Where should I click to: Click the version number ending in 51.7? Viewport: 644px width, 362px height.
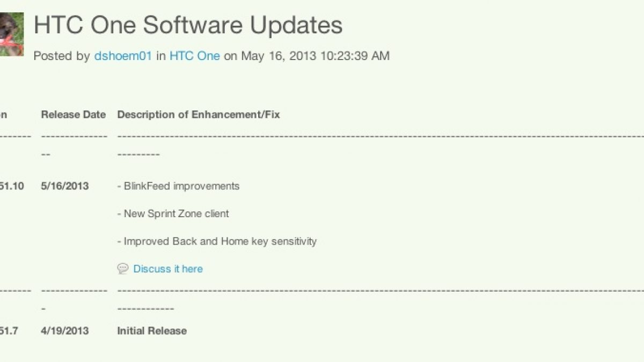[x=9, y=331]
